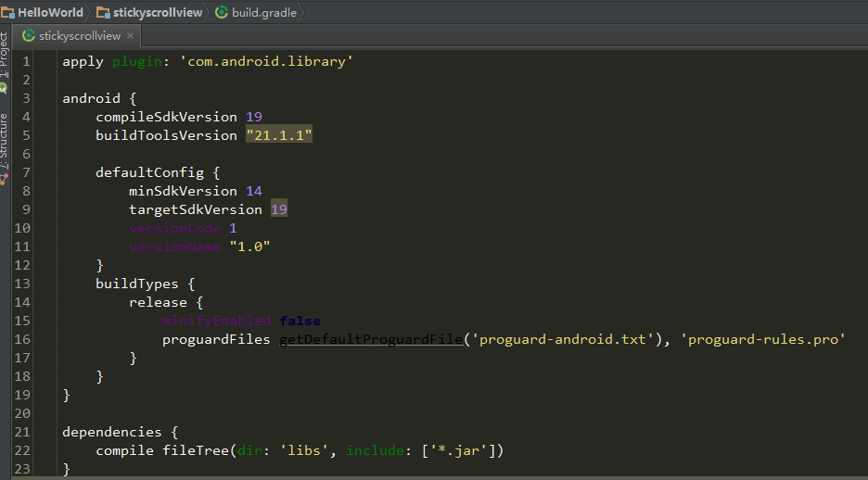Click the Android icon in left sidebar
Screen dimensions: 868x480
4,88
